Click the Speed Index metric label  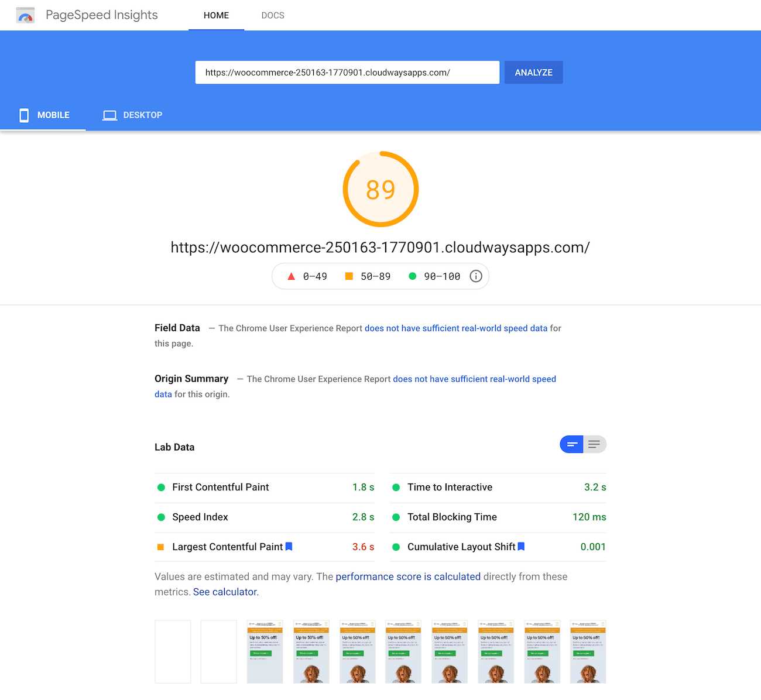point(200,517)
